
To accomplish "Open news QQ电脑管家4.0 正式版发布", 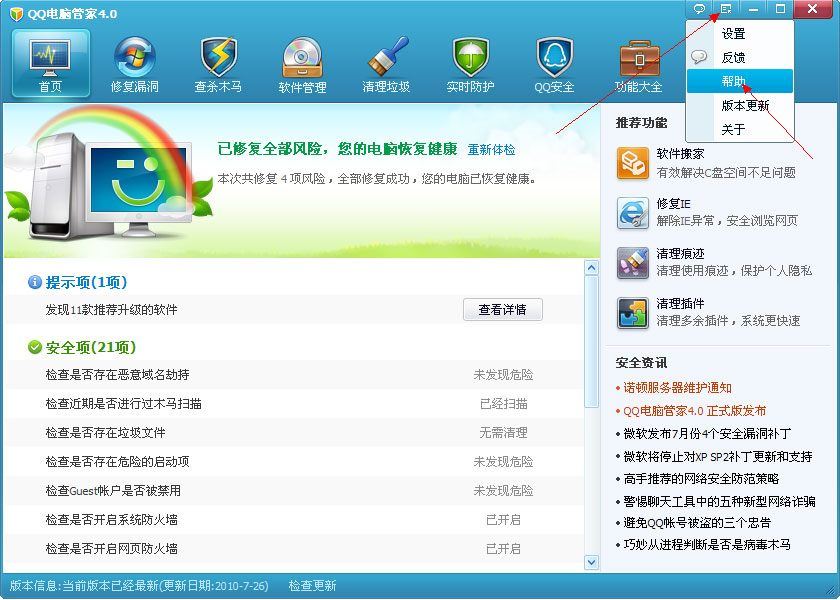I will click(x=694, y=411).
